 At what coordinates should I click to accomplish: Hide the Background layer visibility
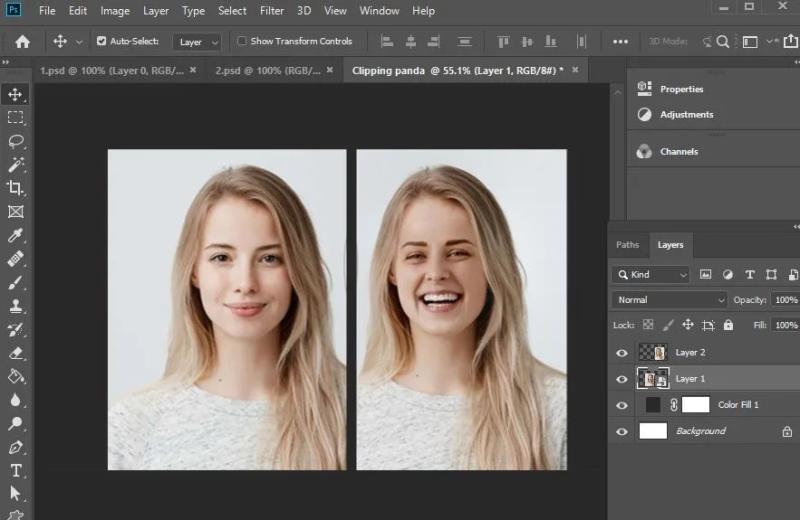622,432
